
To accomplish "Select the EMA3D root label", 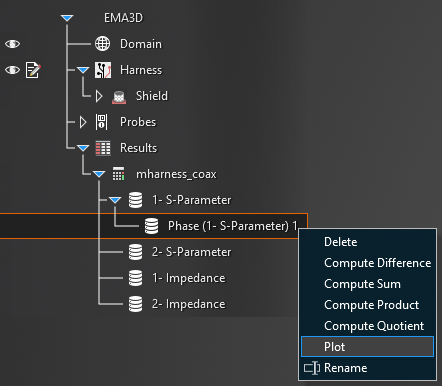I will [123, 18].
